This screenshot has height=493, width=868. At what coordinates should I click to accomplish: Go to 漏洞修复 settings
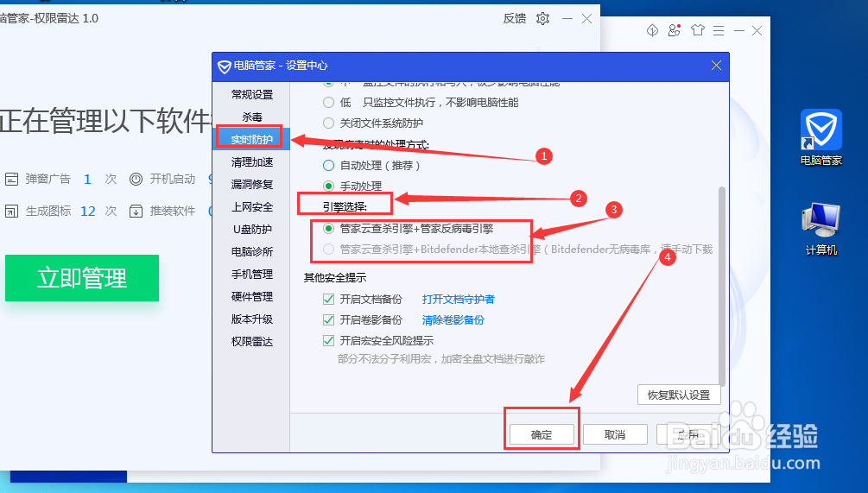(252, 184)
